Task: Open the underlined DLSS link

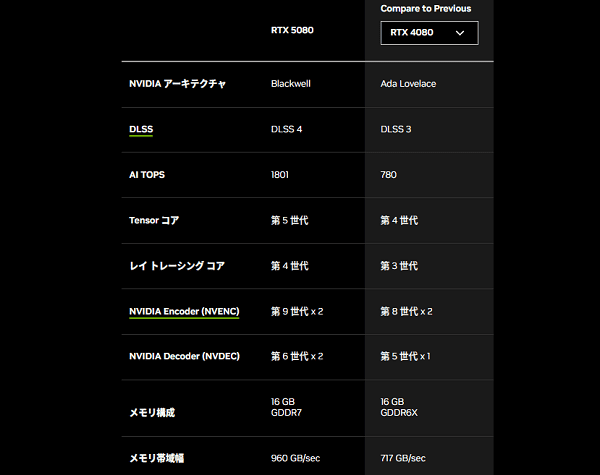Action: pyautogui.click(x=141, y=129)
